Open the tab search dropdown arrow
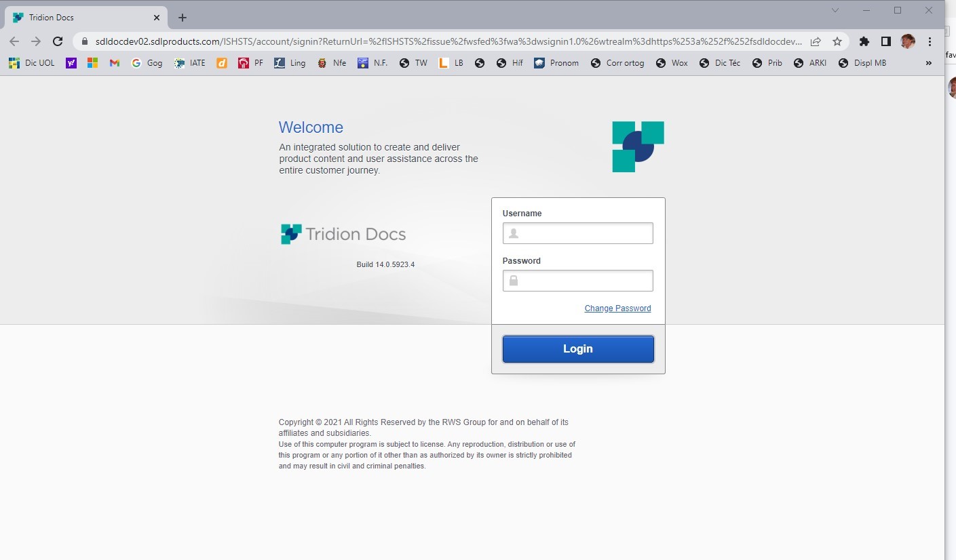This screenshot has width=956, height=560. [x=835, y=10]
